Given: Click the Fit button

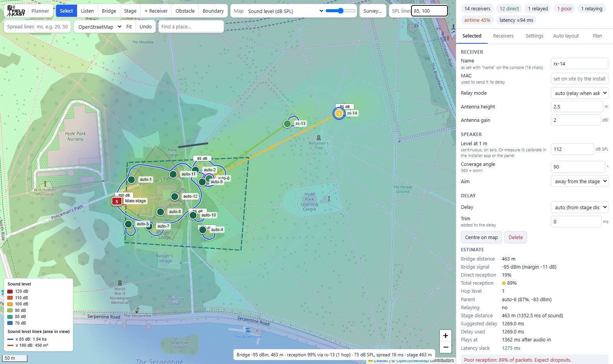Looking at the screenshot, I should pos(129,27).
